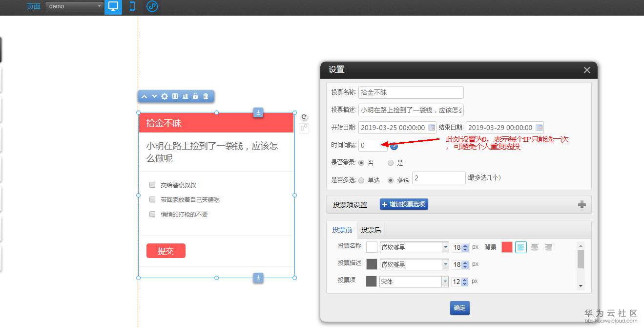Viewport: 644px width, 328px height.
Task: Choose 多选 multiple choice mode
Action: (x=391, y=180)
